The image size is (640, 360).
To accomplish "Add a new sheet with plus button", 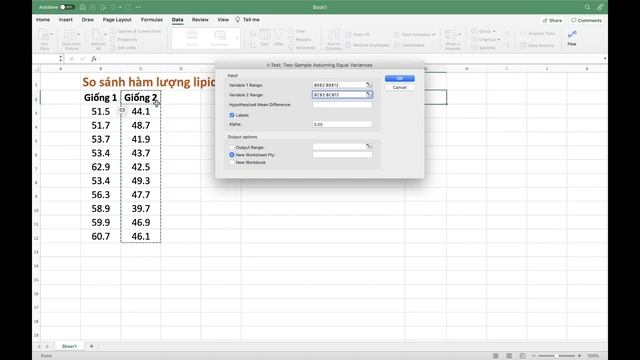I will point(91,346).
